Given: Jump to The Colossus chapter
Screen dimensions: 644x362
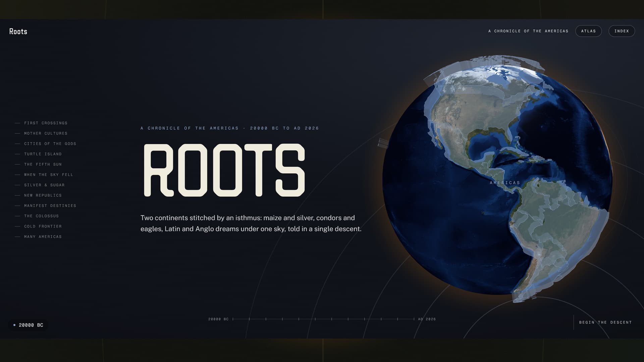Looking at the screenshot, I should [x=37, y=216].
